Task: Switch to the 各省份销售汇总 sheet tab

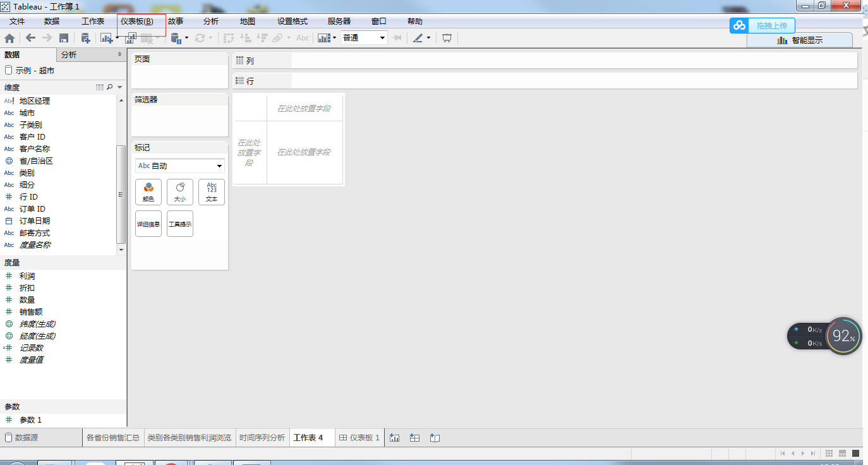Action: pyautogui.click(x=113, y=437)
